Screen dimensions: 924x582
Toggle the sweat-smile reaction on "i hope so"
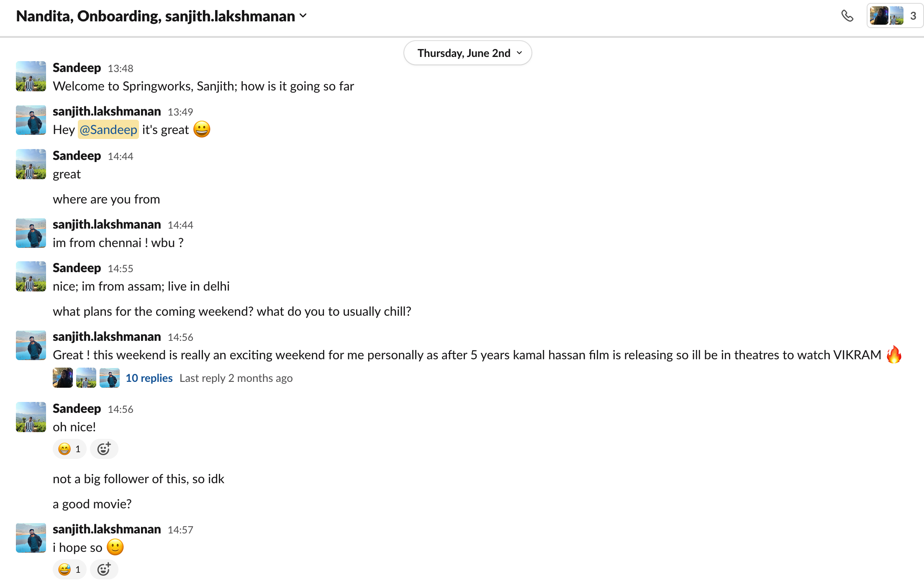click(69, 569)
